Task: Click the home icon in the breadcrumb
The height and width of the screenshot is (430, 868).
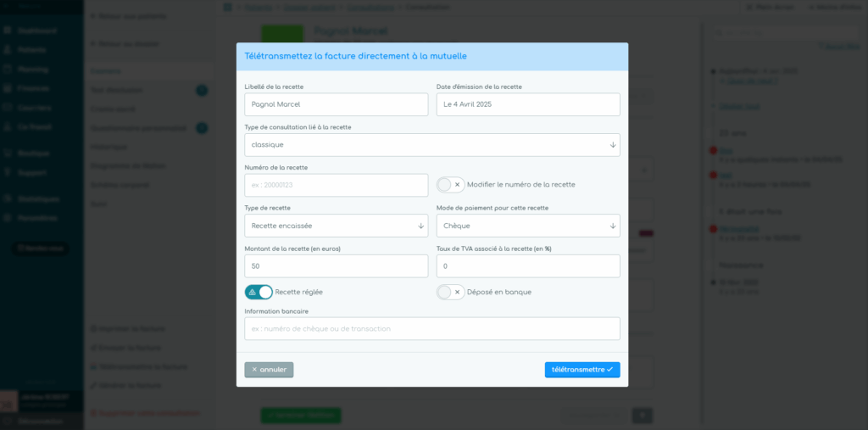Action: point(227,7)
